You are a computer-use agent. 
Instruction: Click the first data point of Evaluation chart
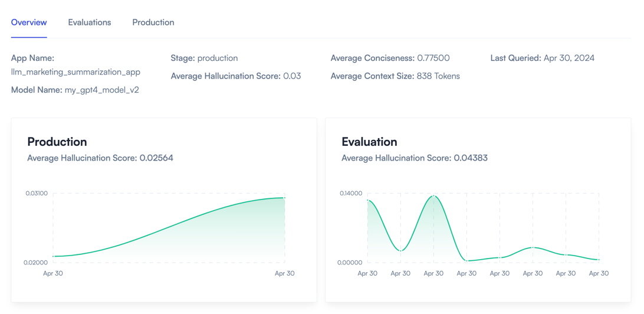367,201
